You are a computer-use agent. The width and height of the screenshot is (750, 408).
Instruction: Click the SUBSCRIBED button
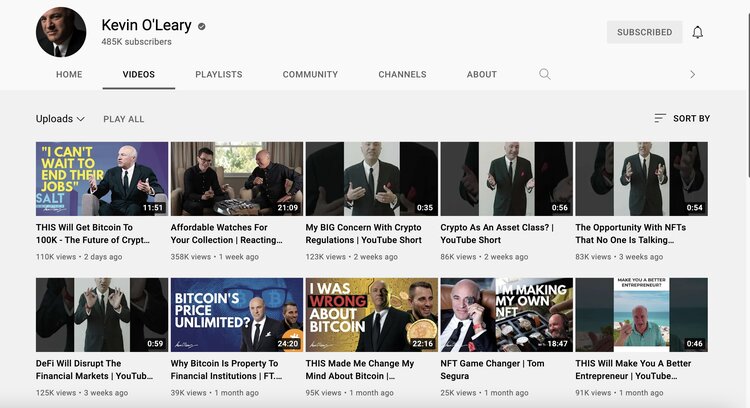644,32
